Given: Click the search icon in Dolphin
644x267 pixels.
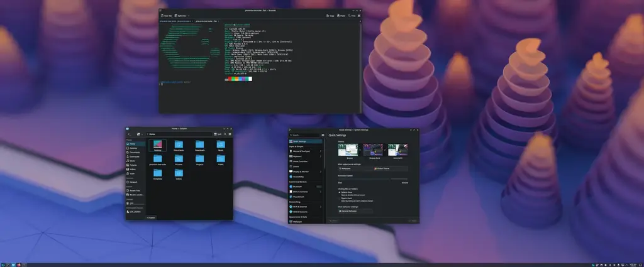Looking at the screenshot, I should (225, 134).
